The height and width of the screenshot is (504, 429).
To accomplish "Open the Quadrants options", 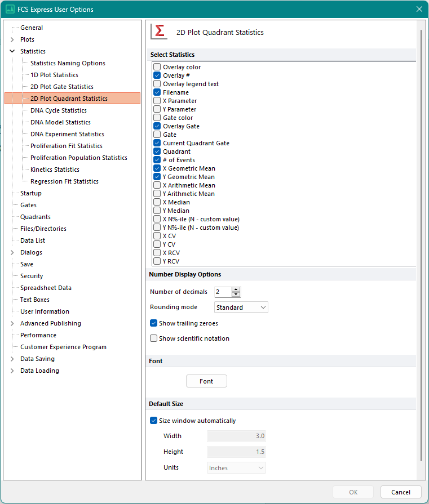I will pos(36,217).
